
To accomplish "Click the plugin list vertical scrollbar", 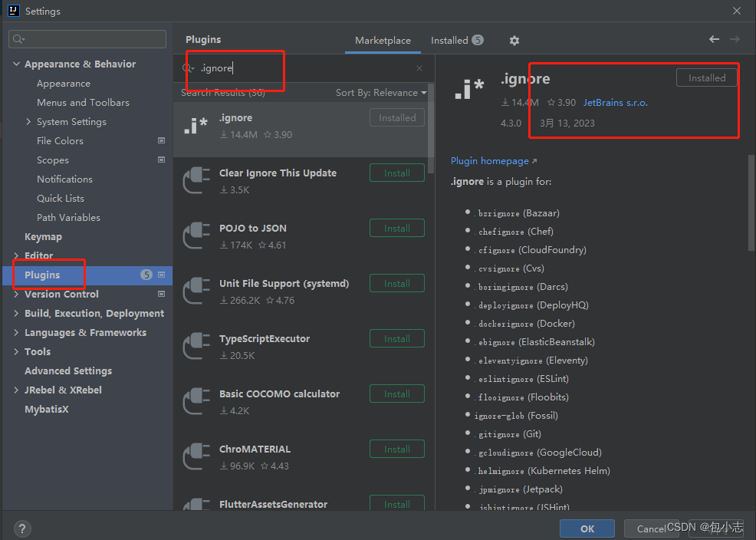I will (x=431, y=129).
